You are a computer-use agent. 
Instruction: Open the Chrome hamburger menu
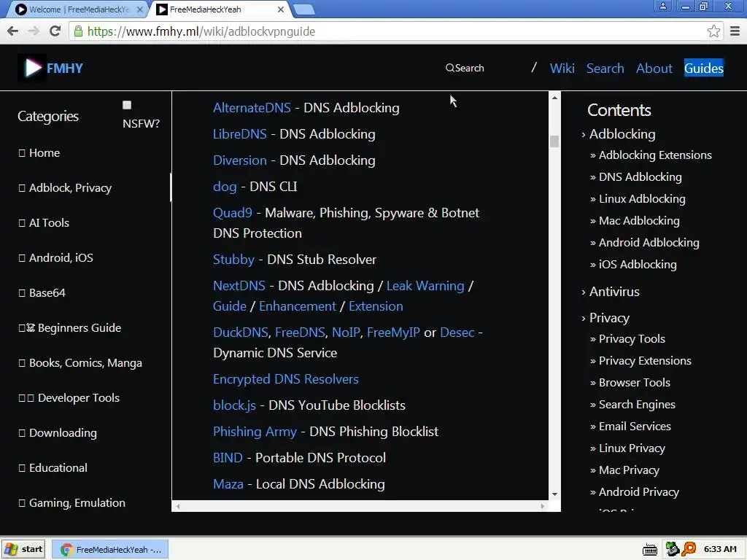point(735,31)
